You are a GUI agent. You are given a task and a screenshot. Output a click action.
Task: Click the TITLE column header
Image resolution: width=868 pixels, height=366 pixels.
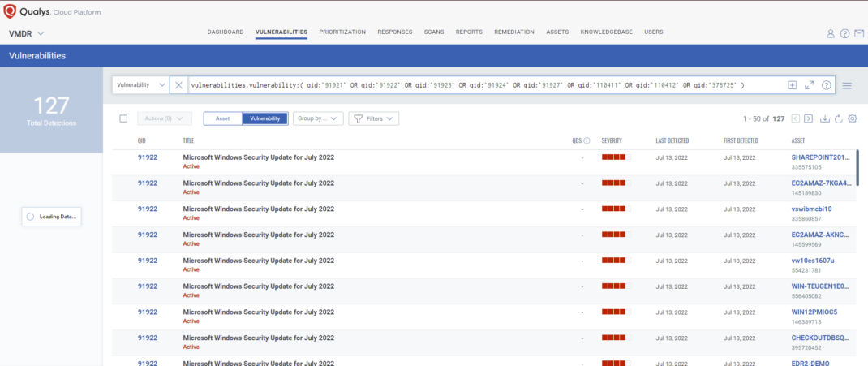click(x=188, y=140)
